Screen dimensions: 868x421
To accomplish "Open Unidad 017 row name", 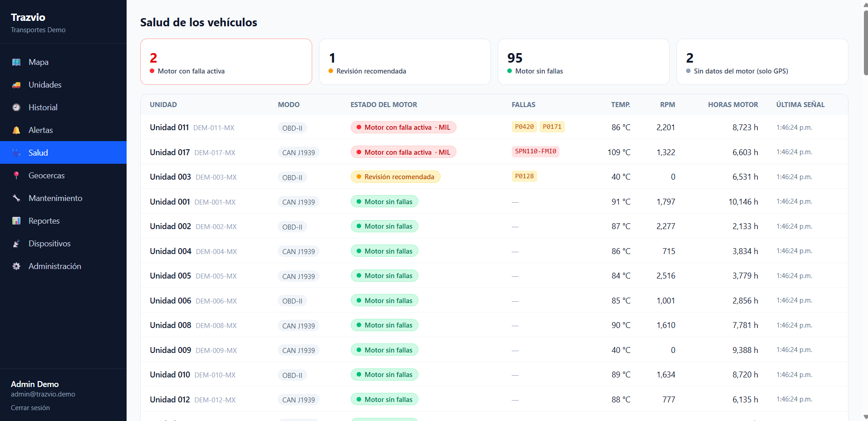I will coord(170,152).
